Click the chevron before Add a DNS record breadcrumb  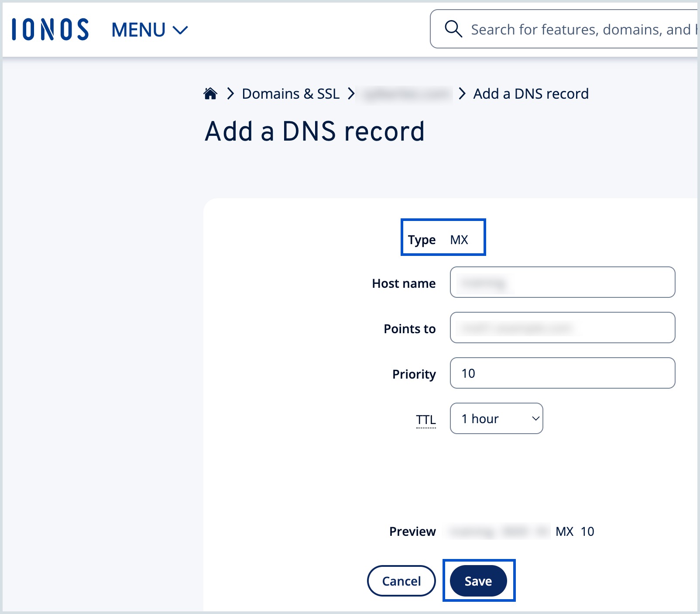pyautogui.click(x=462, y=94)
